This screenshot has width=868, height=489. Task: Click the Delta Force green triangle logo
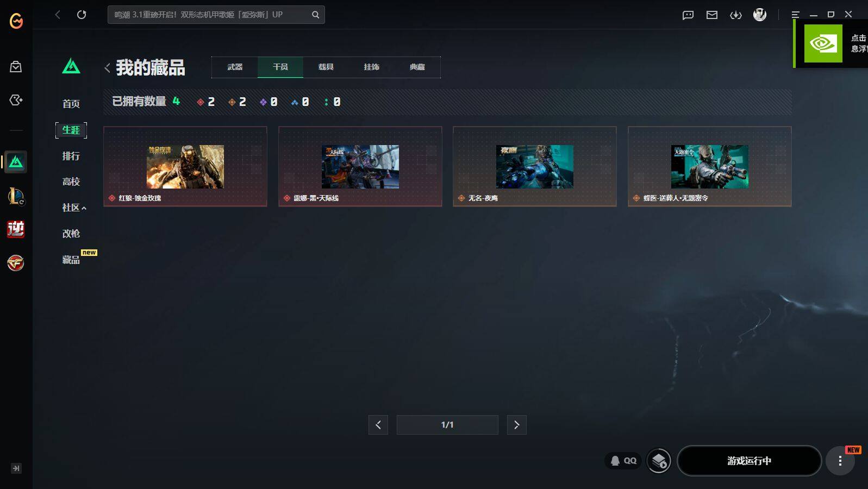coord(71,66)
